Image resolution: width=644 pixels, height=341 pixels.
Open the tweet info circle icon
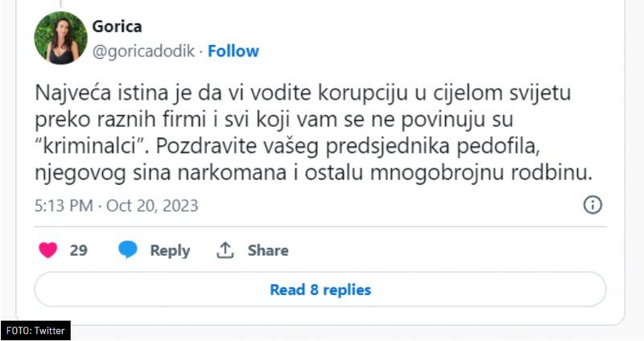pyautogui.click(x=592, y=205)
